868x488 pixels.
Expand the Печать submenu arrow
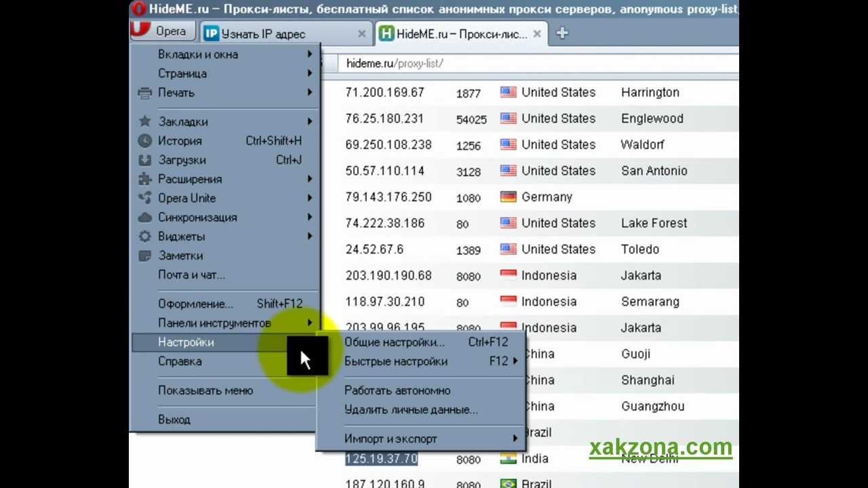pos(310,92)
